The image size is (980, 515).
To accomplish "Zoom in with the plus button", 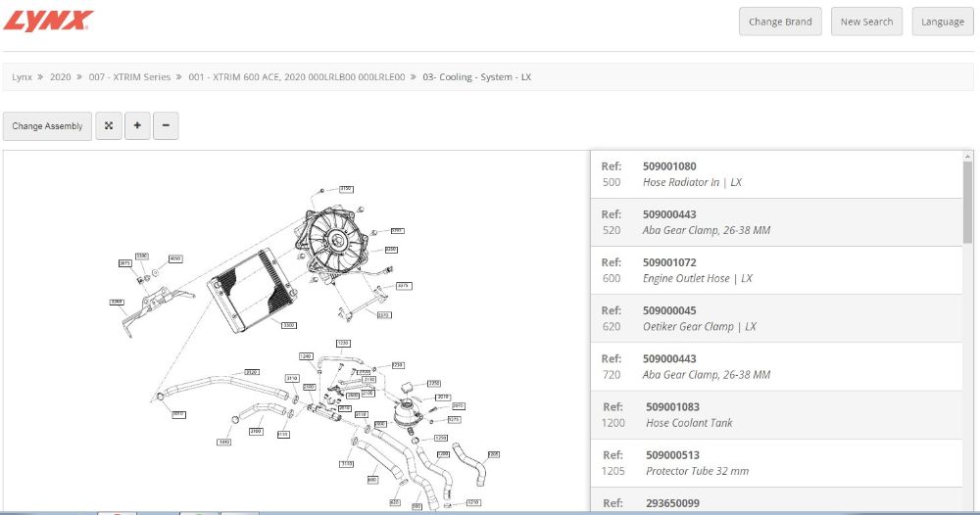I will [x=137, y=126].
